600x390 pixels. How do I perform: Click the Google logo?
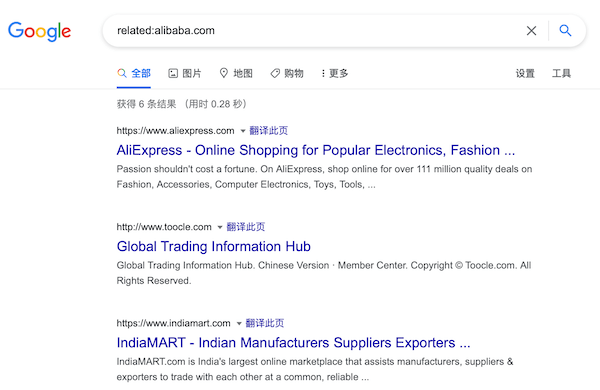coord(39,31)
